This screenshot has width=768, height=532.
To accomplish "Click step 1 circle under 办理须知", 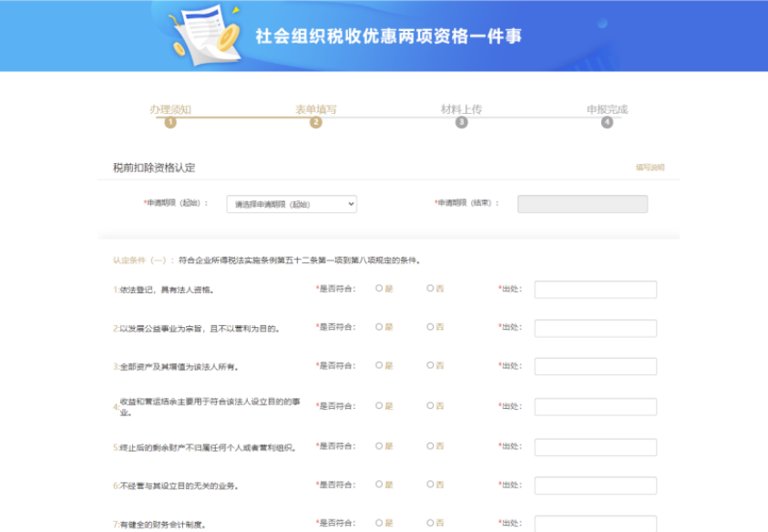I will click(x=170, y=123).
